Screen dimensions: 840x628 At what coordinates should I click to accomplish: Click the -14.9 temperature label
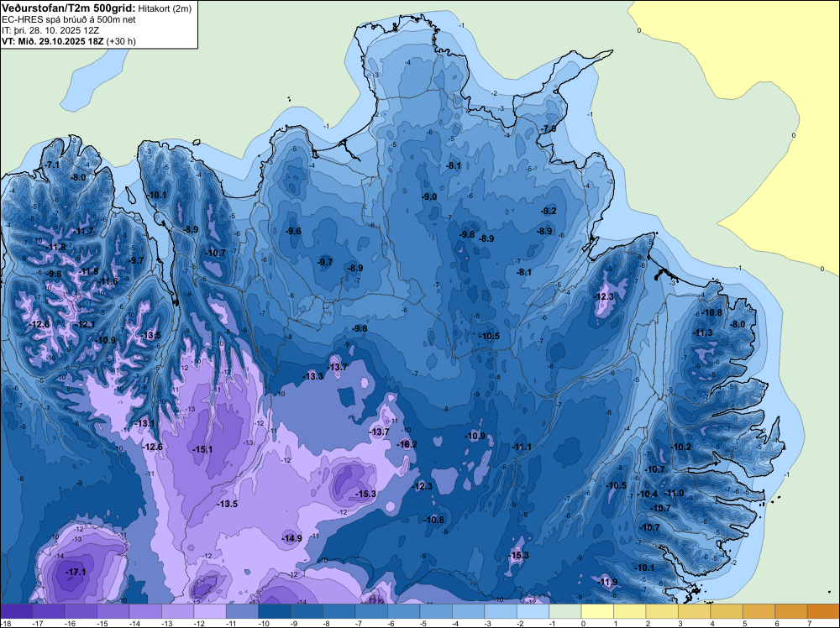(x=292, y=538)
